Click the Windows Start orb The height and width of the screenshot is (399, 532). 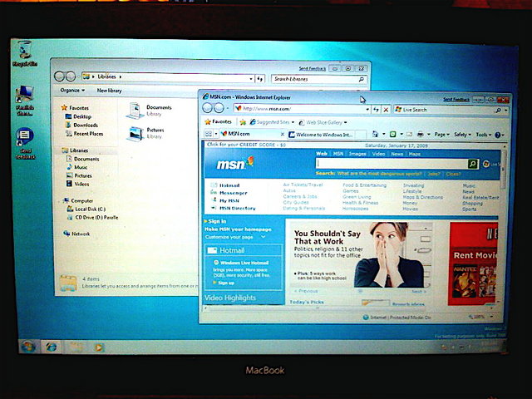pyautogui.click(x=27, y=347)
